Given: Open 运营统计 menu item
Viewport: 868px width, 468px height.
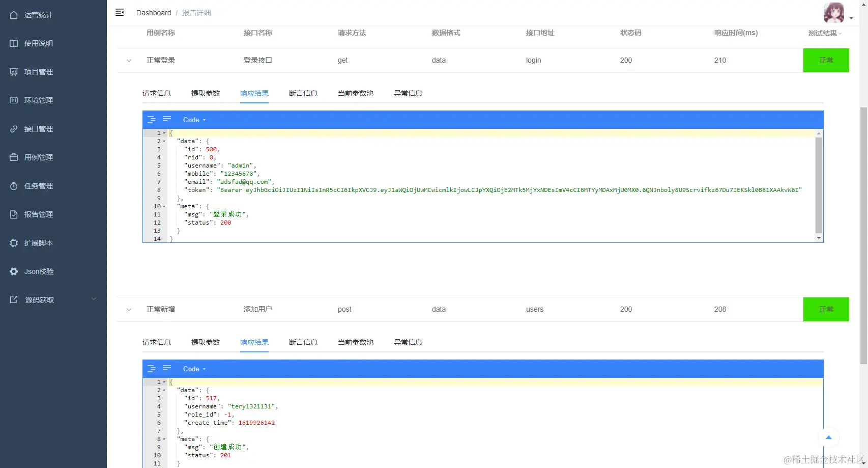Looking at the screenshot, I should tap(53, 15).
